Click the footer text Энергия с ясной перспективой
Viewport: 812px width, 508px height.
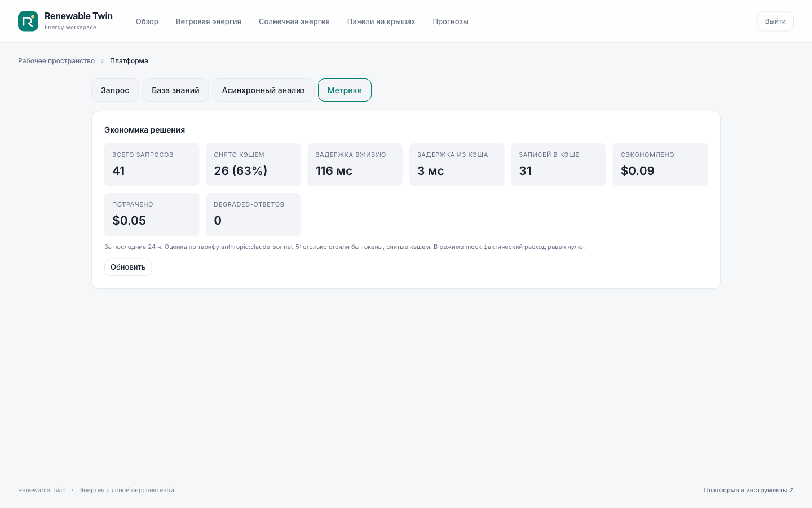coord(126,490)
